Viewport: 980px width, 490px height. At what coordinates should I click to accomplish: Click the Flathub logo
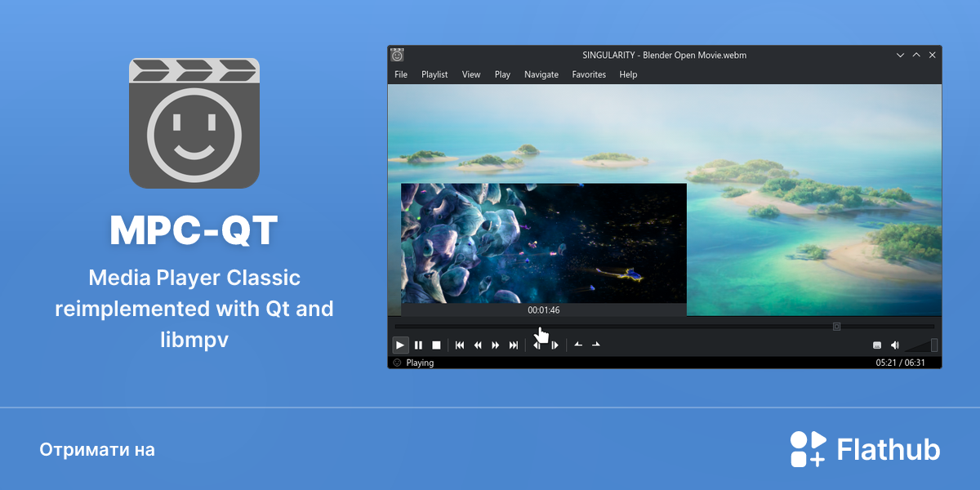[865, 449]
